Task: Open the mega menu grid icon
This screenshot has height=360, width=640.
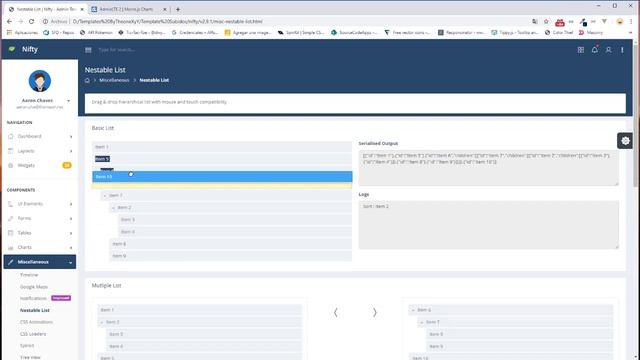Action: point(580,50)
